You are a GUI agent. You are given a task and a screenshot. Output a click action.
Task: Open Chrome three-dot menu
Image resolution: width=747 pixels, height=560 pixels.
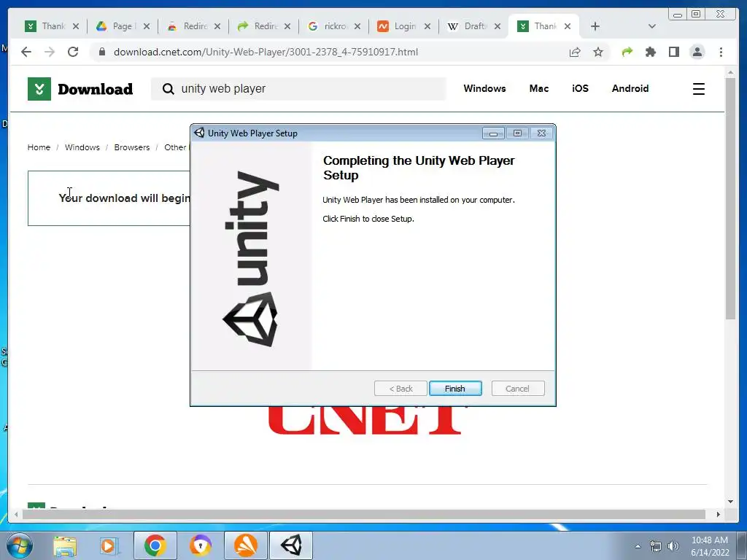coord(721,52)
